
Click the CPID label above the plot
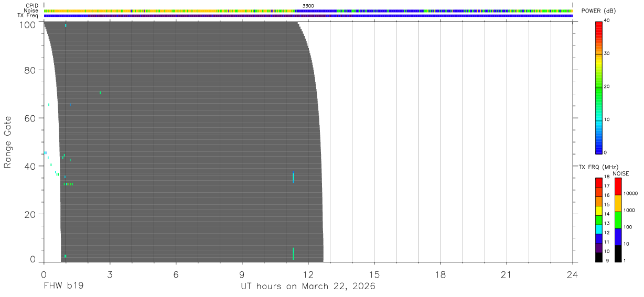coord(33,6)
